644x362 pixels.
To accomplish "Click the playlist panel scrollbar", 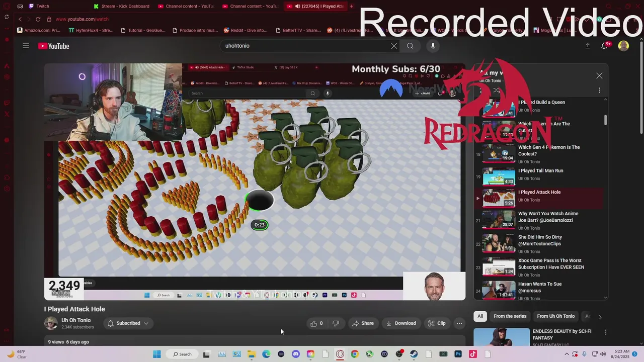I will point(605,120).
